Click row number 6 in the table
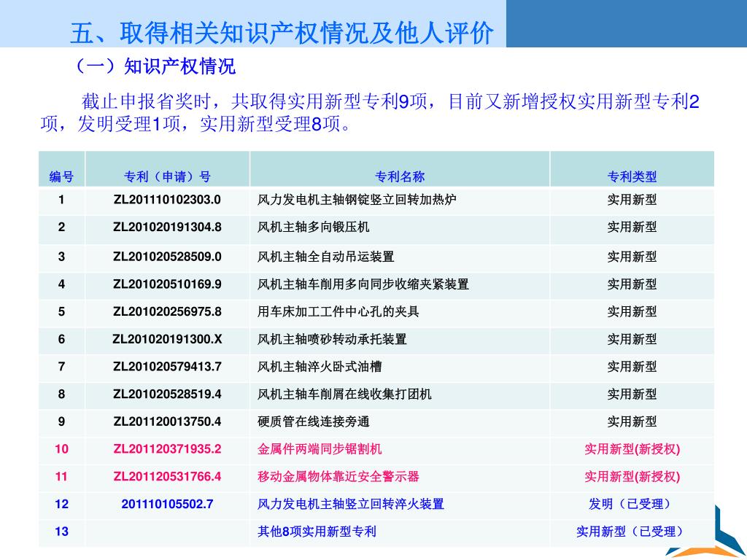 61,339
